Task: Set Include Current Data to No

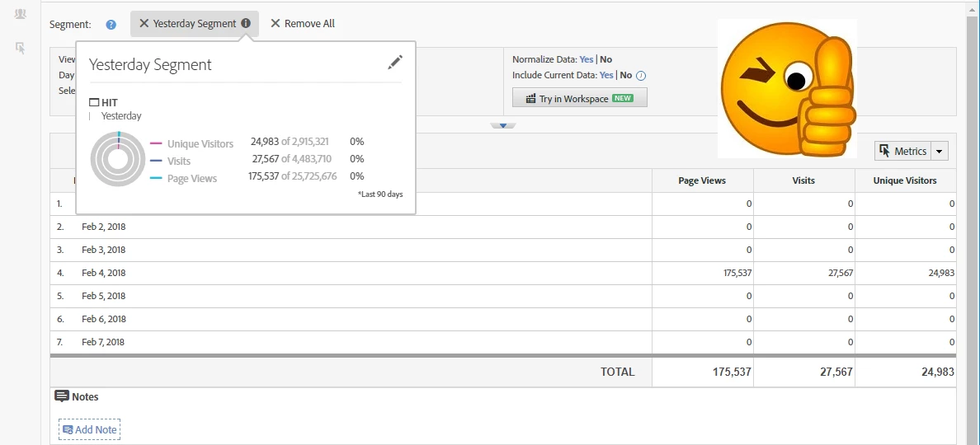Action: (x=625, y=75)
